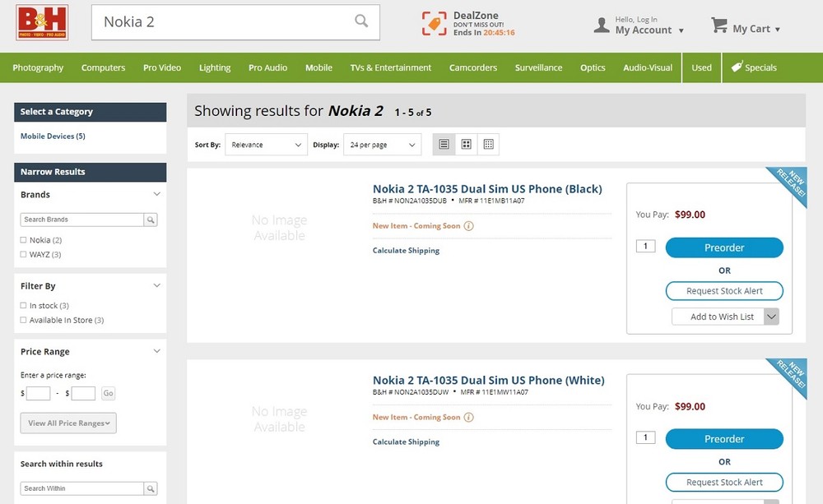Open the 24 per page display dropdown
The height and width of the screenshot is (504, 823).
382,145
